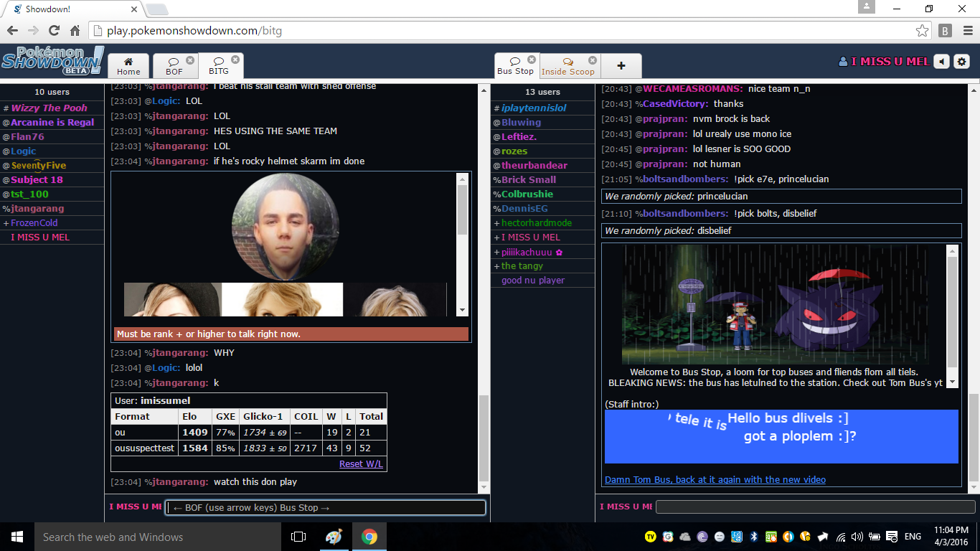Select user Wizzy The Pooh in list
980x551 pixels.
[49, 108]
